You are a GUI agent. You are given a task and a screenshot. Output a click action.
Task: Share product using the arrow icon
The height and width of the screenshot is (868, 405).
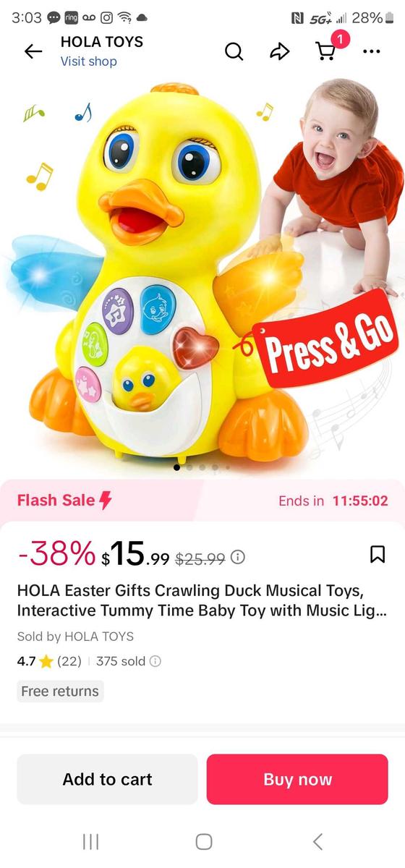pos(280,51)
